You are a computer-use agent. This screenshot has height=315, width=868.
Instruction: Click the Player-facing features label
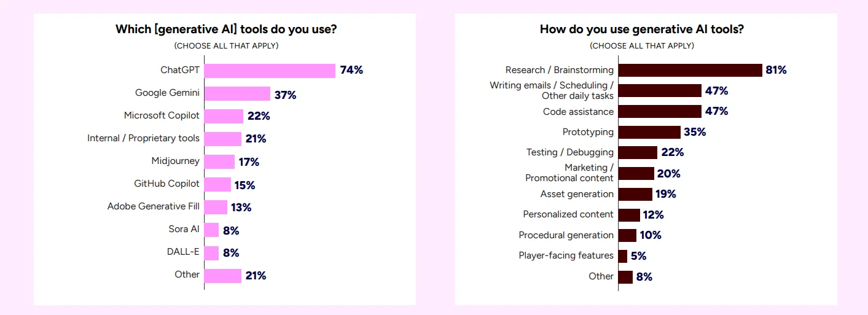(566, 255)
